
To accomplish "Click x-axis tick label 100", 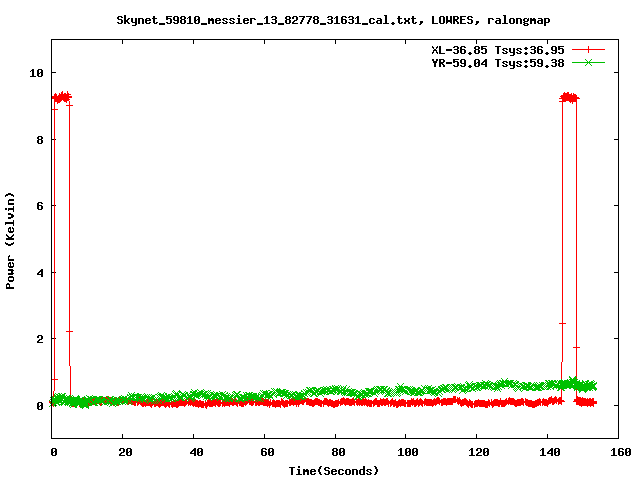I will (408, 452).
